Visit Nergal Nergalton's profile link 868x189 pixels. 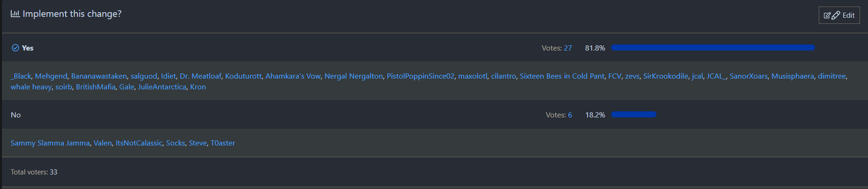(353, 76)
